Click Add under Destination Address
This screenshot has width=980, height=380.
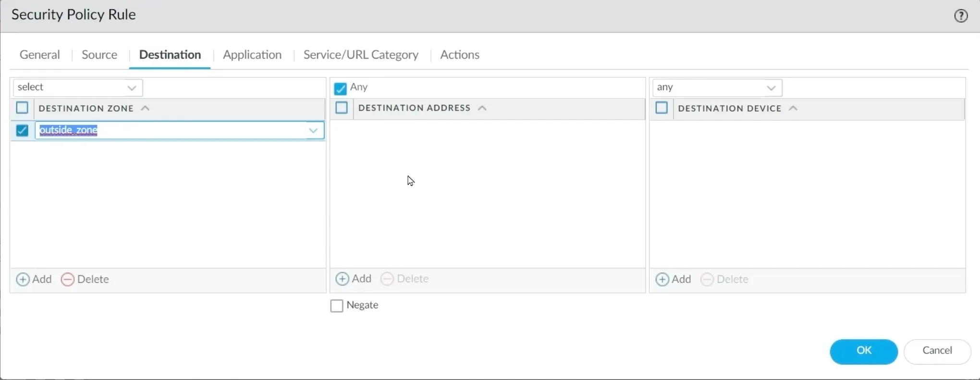click(354, 279)
